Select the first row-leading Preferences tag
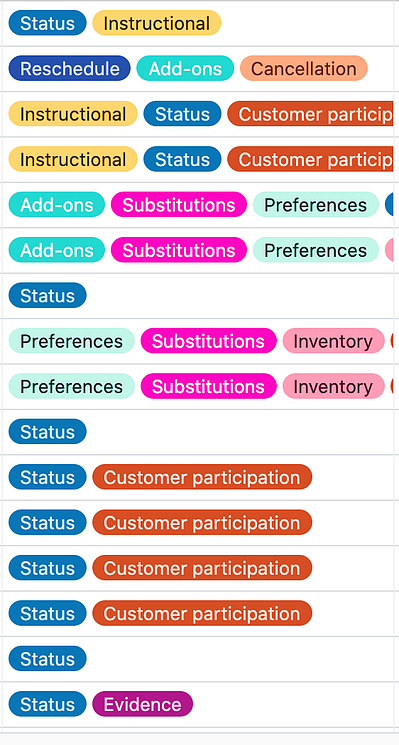Viewport: 399px width, 745px height. point(72,341)
